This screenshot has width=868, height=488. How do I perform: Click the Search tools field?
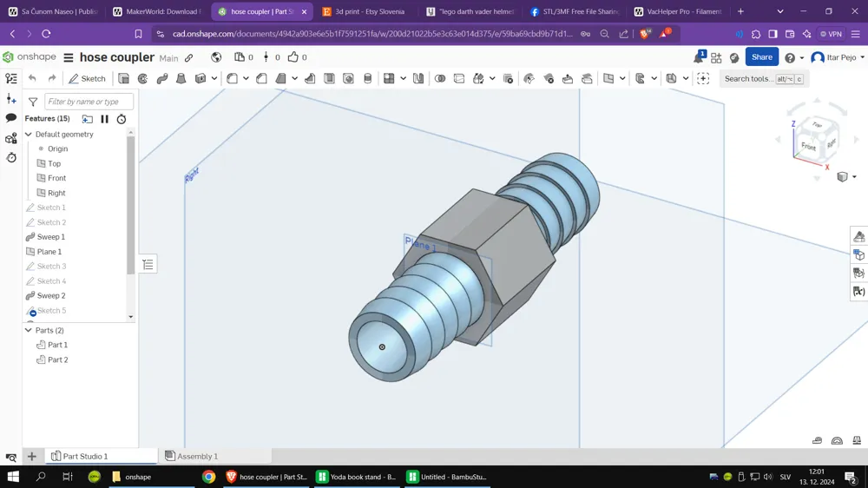click(x=764, y=79)
